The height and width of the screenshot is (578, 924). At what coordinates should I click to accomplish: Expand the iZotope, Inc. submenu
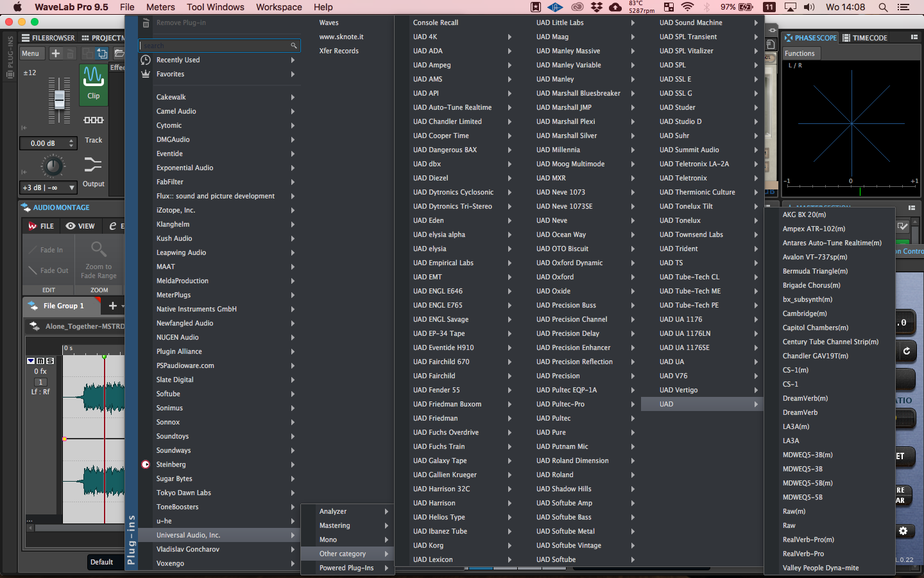coord(218,210)
